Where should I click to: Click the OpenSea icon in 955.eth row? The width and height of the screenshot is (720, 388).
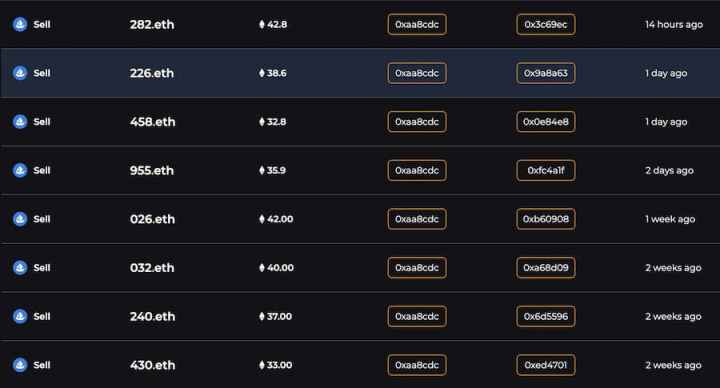point(20,170)
